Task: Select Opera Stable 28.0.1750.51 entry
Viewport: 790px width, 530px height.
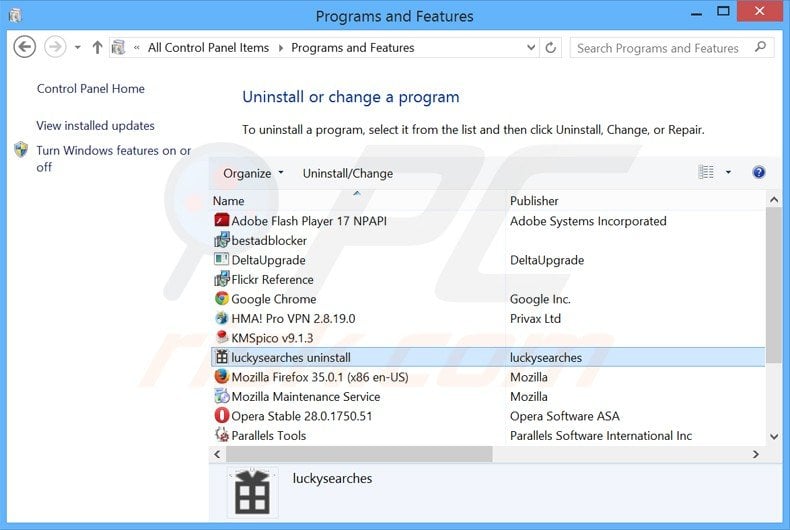Action: 301,416
